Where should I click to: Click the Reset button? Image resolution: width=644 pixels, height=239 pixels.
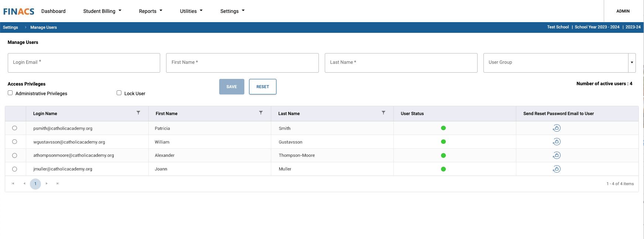point(262,87)
